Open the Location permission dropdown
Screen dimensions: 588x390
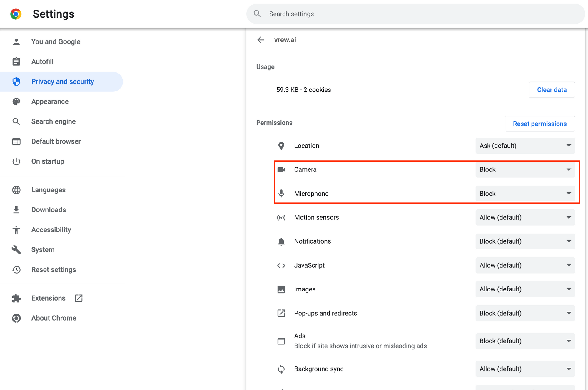tap(525, 146)
